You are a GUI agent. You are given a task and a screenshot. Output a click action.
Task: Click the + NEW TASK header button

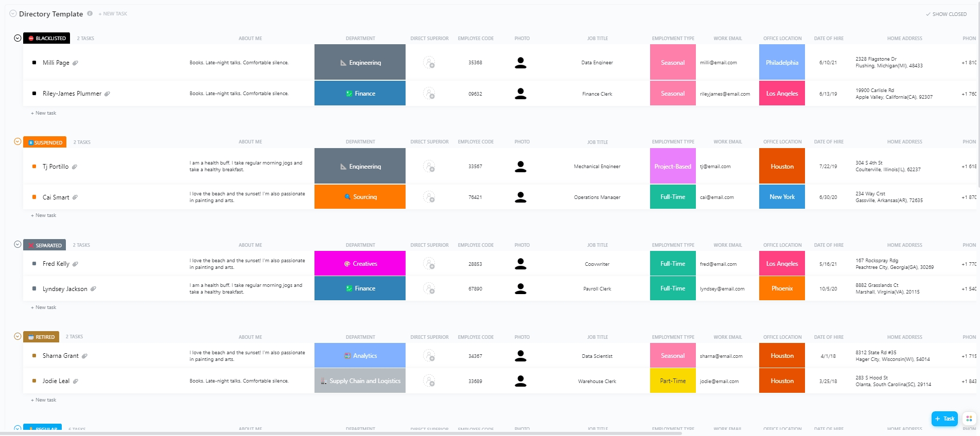[113, 14]
